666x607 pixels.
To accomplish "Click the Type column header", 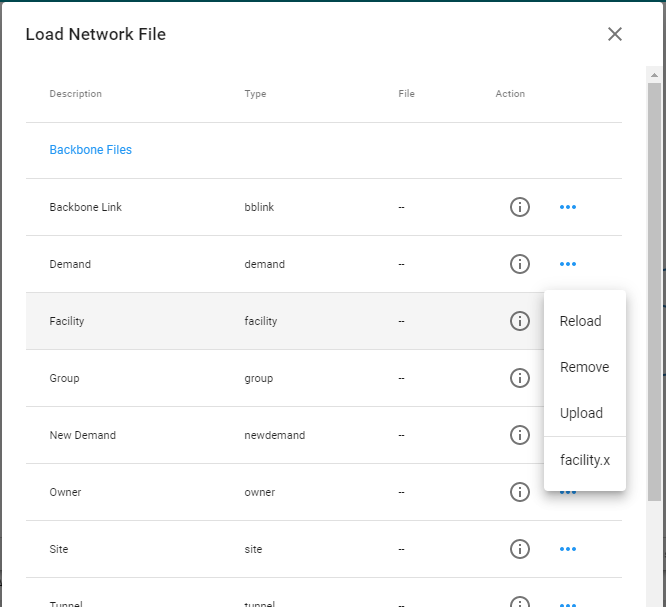I will tap(255, 94).
